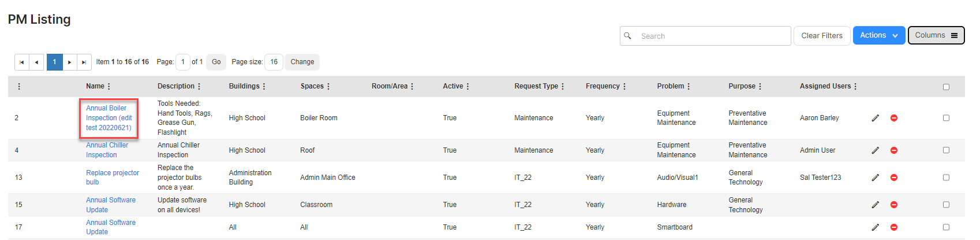Select page 1 in the pager
The width and height of the screenshot is (980, 240).
click(x=55, y=62)
